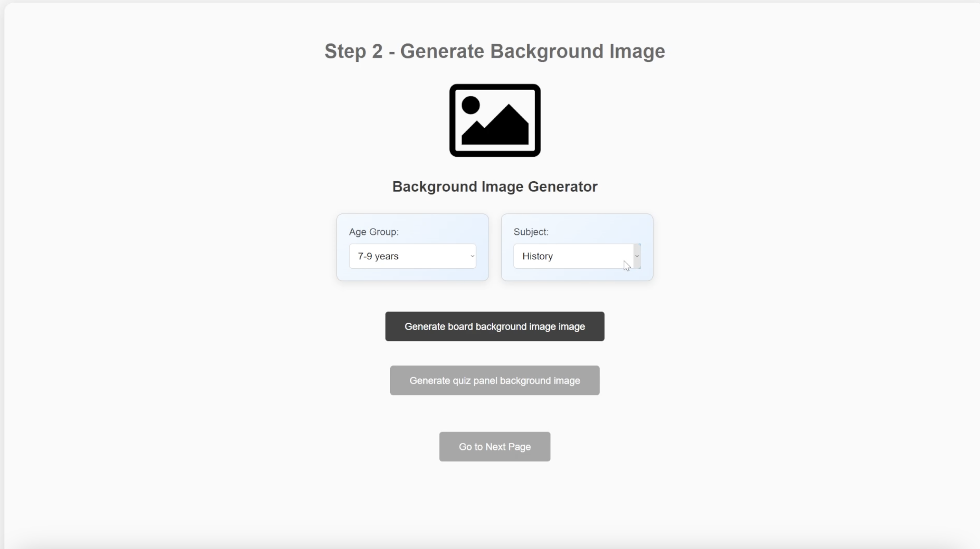Viewport: 980px width, 549px height.
Task: Go to Next Page
Action: [495, 447]
